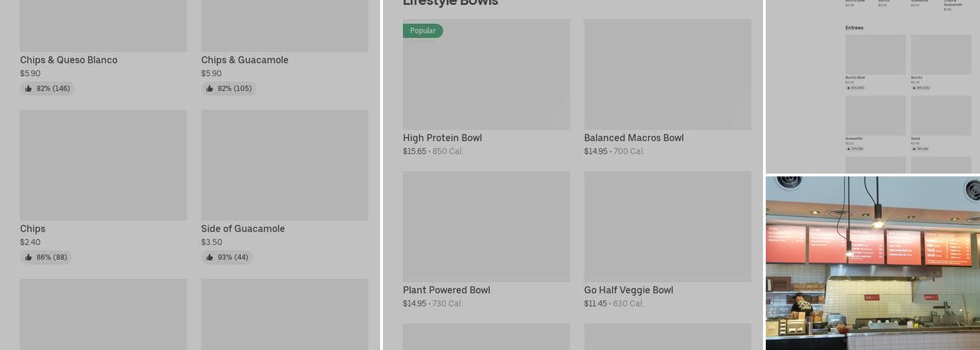Open the restaurant counter photo

(872, 263)
